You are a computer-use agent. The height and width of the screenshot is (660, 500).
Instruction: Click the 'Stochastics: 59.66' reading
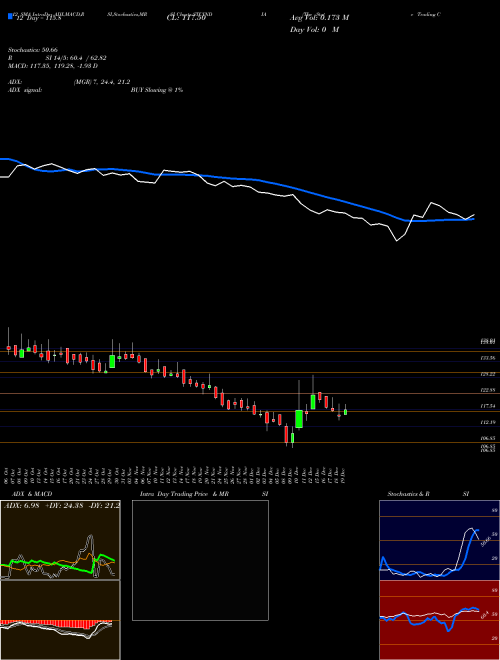(32, 50)
